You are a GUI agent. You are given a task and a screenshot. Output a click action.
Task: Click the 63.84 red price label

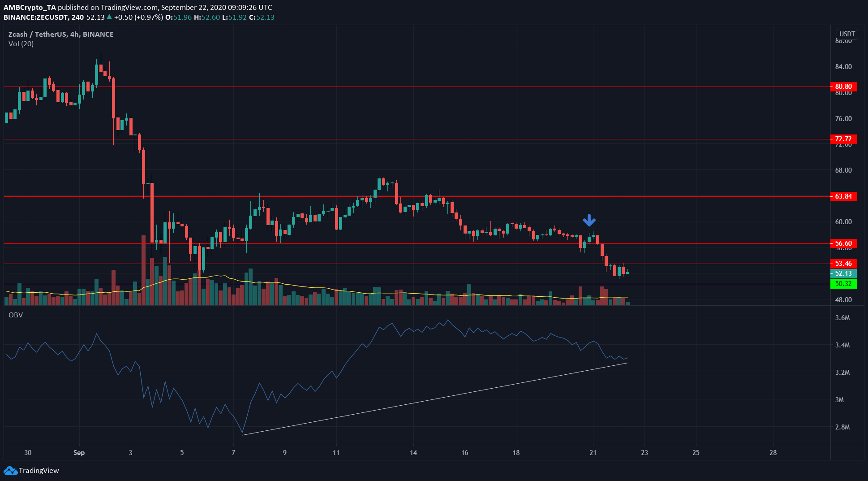click(843, 196)
